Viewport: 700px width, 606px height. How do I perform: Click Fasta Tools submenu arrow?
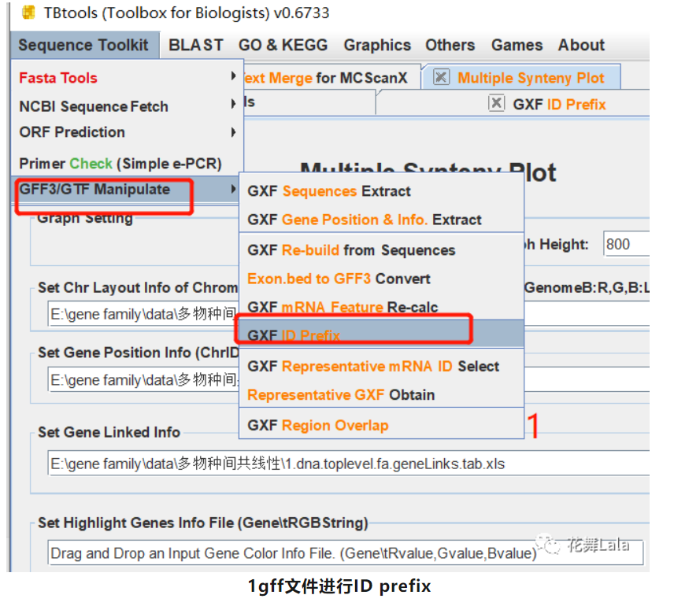pyautogui.click(x=233, y=77)
